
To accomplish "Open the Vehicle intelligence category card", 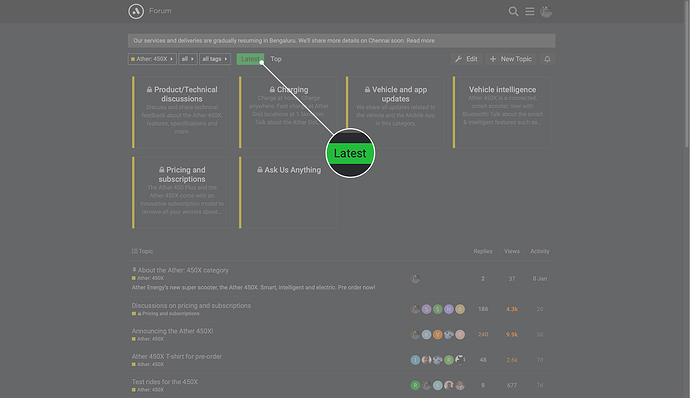I will tap(502, 112).
